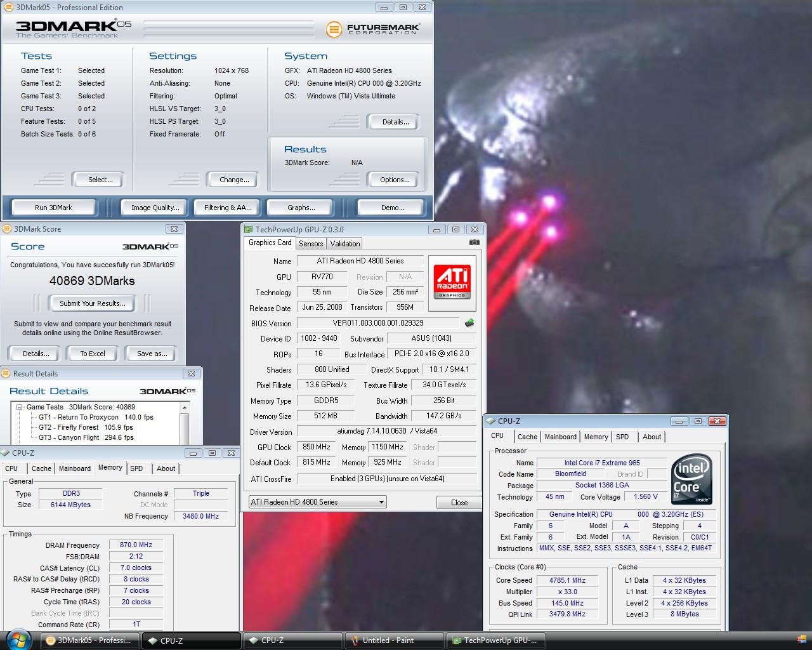
Task: Click the Core Speed field in CPU-Z
Action: (x=568, y=580)
